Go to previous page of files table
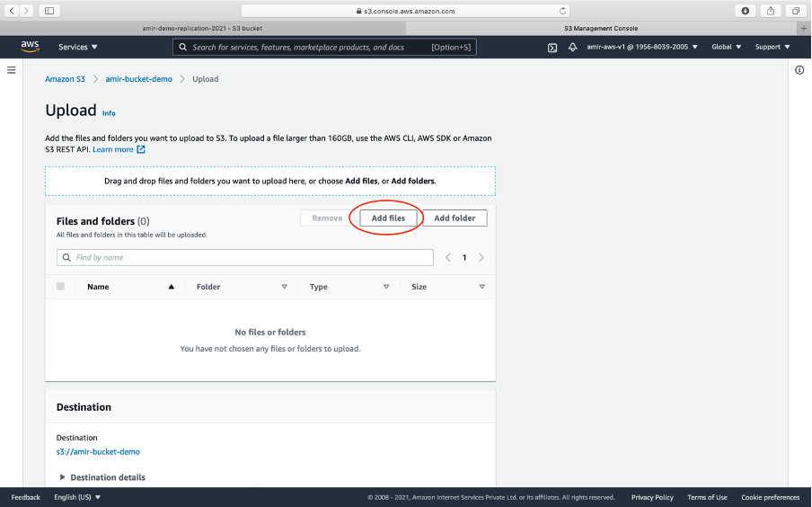The height and width of the screenshot is (507, 812). pyautogui.click(x=448, y=258)
